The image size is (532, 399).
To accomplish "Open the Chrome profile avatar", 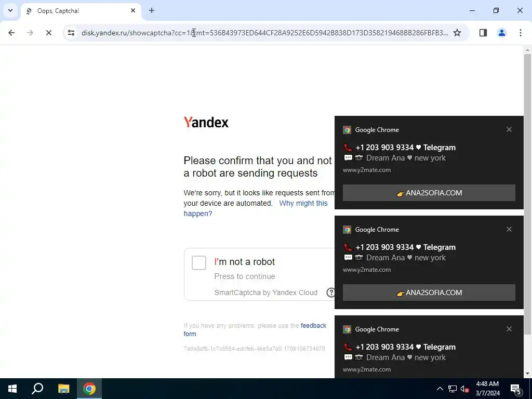I will (502, 33).
